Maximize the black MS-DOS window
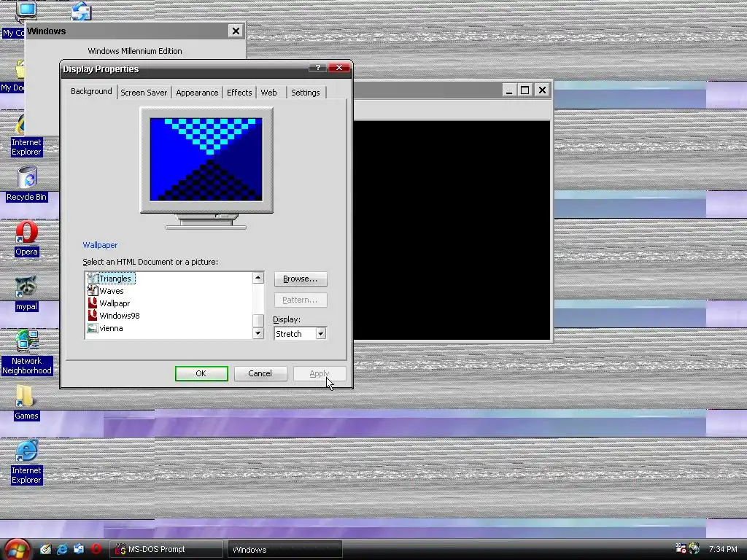Viewport: 747px width, 560px height. [525, 90]
